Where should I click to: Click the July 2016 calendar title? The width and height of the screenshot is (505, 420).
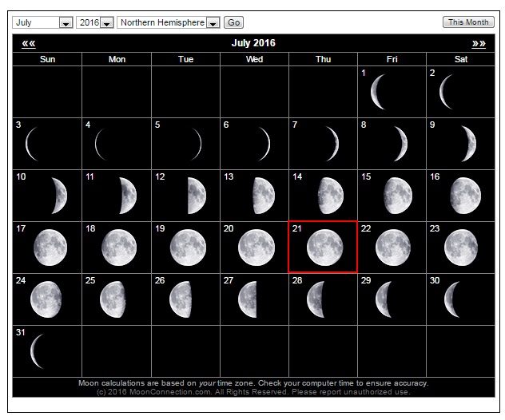253,43
